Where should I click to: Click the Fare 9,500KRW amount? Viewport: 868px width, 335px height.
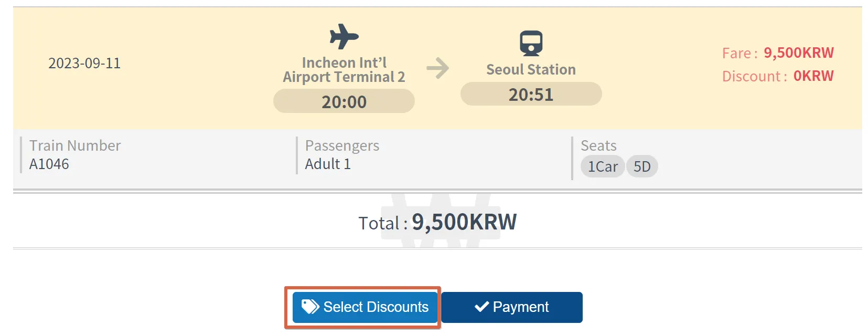click(798, 53)
